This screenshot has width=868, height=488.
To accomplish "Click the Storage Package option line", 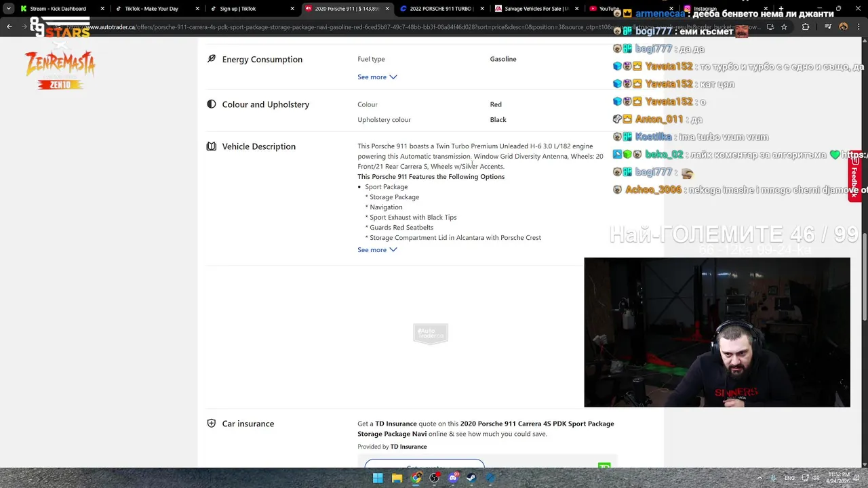I will click(x=392, y=197).
